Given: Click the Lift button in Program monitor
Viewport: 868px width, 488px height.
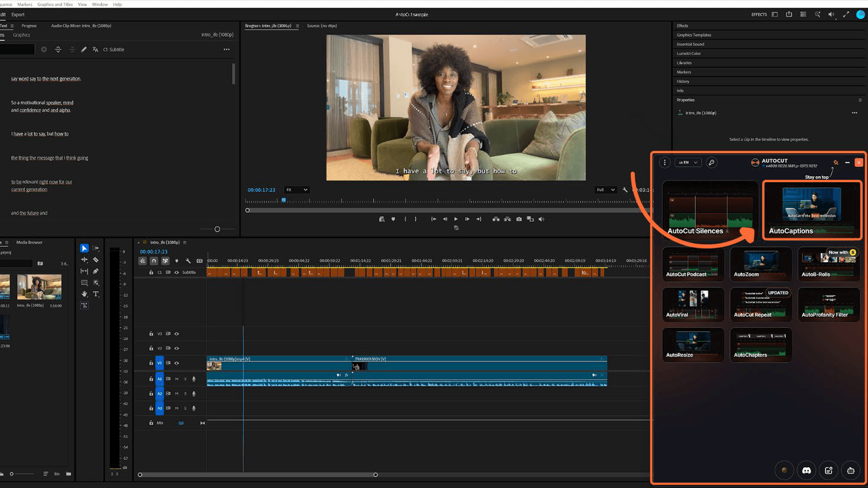Looking at the screenshot, I should coord(496,219).
